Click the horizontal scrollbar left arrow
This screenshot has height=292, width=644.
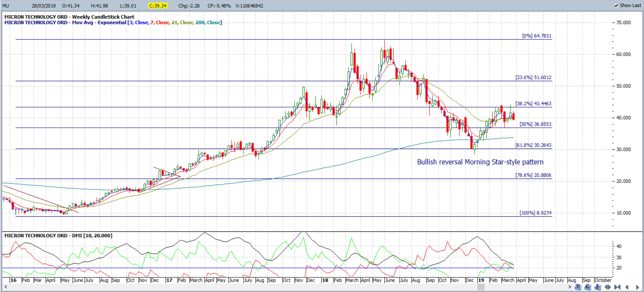[x=5, y=287]
